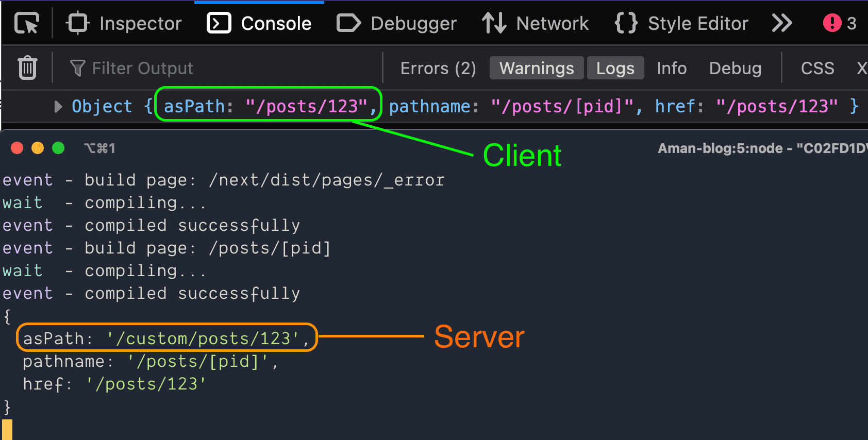Click terminal href '/posts/123' line

pyautogui.click(x=114, y=384)
